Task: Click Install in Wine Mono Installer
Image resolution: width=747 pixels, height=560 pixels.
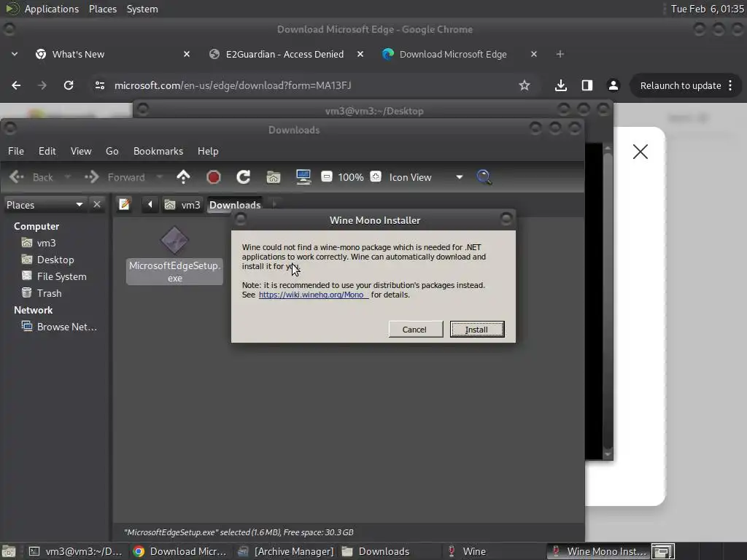Action: coord(477,330)
